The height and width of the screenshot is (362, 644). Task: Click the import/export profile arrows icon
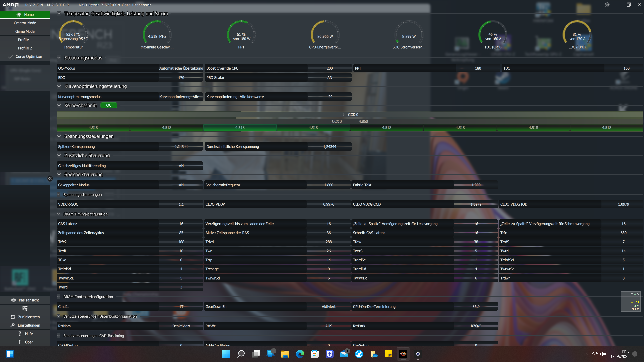click(x=25, y=309)
